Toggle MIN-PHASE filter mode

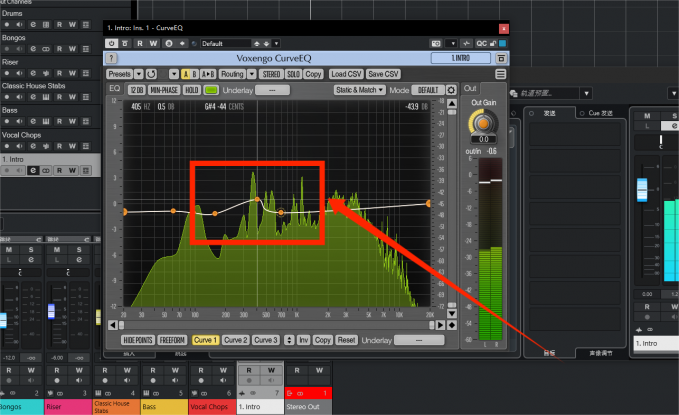[164, 90]
